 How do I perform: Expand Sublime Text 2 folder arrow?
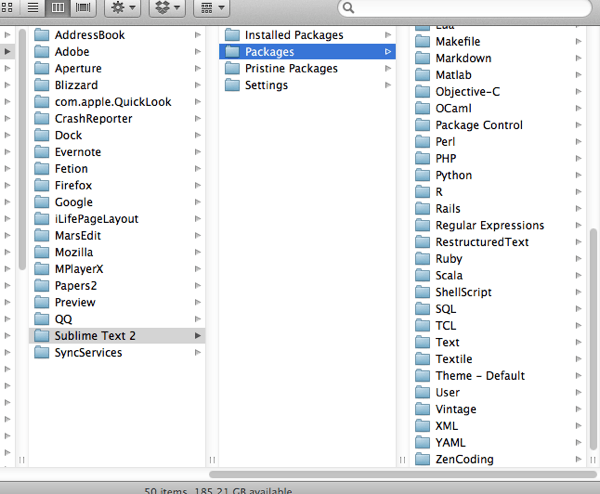(x=197, y=336)
